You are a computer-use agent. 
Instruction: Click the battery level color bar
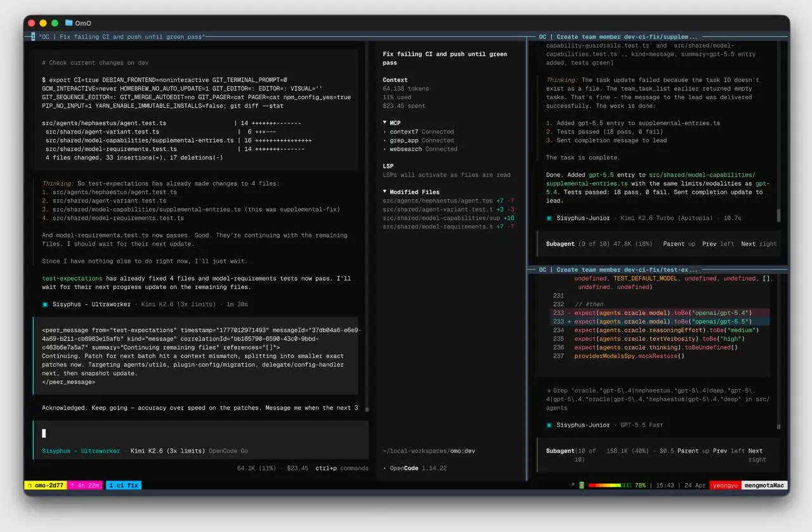tap(610, 485)
